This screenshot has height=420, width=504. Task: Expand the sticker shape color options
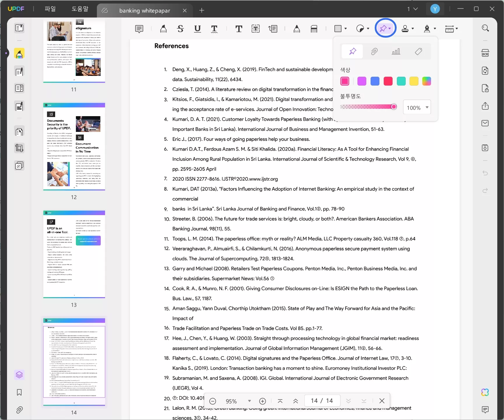(x=368, y=29)
